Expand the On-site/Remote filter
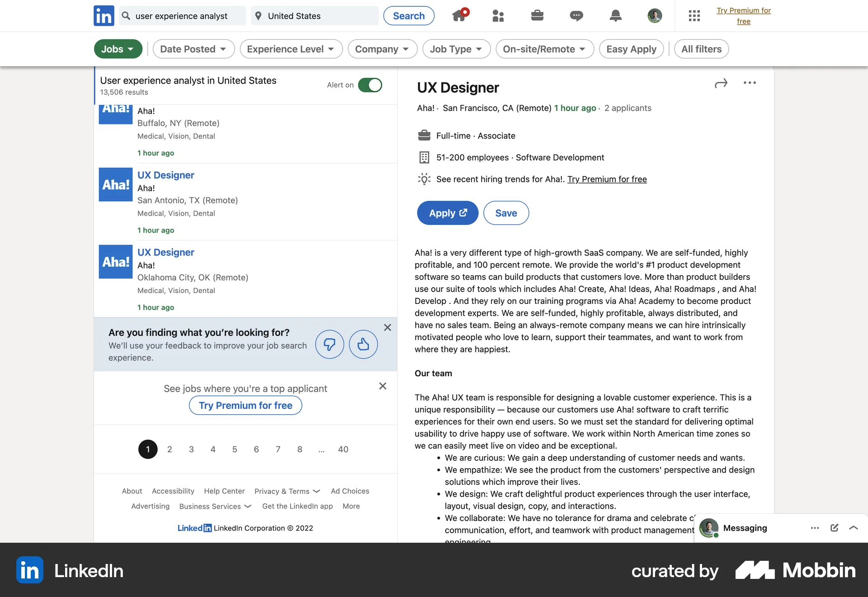This screenshot has height=597, width=868. (x=544, y=49)
